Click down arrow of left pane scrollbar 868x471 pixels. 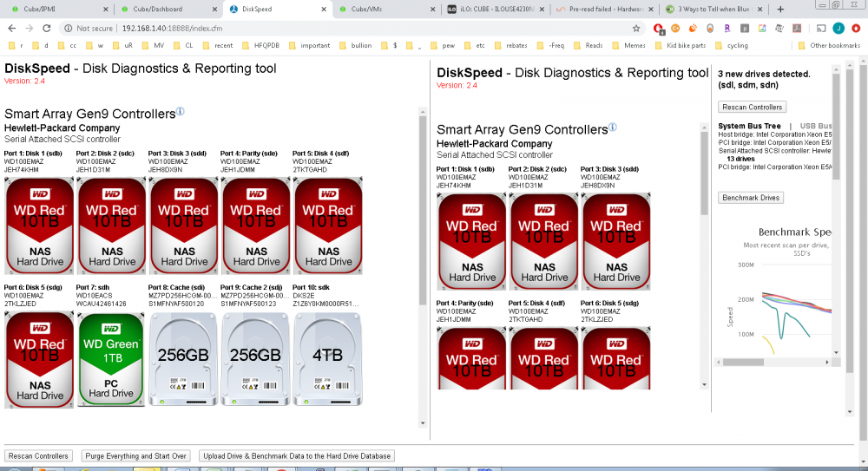423,423
